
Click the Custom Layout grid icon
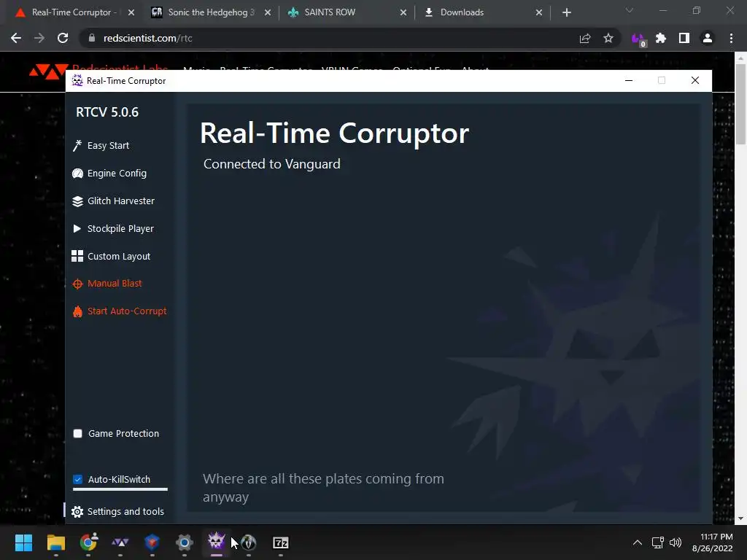click(x=77, y=256)
